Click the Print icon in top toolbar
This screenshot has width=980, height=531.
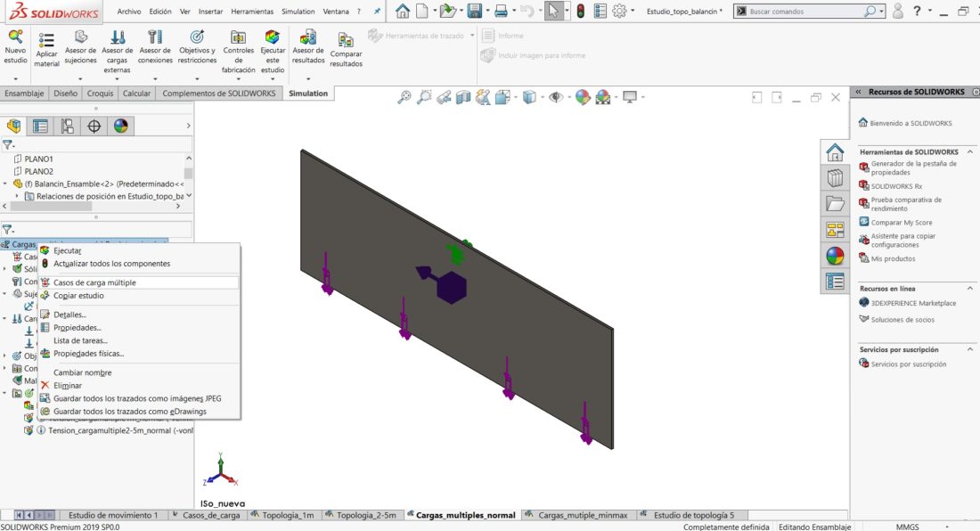coord(501,11)
